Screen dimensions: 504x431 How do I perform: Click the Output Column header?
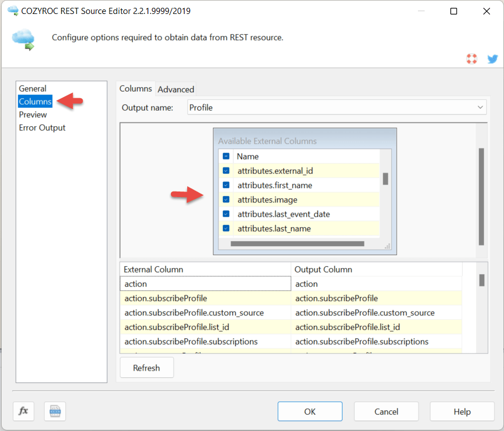coord(377,269)
